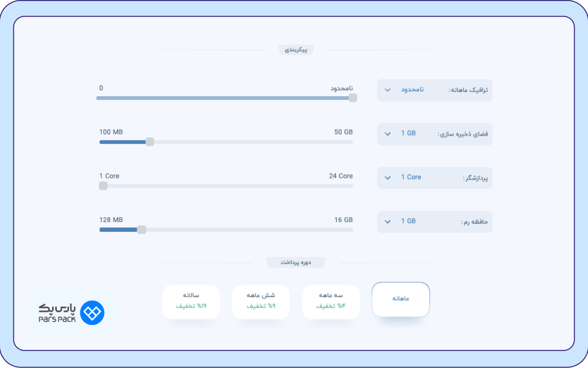Select the سالانه plan with 19% discount
588x368 pixels.
click(x=191, y=301)
